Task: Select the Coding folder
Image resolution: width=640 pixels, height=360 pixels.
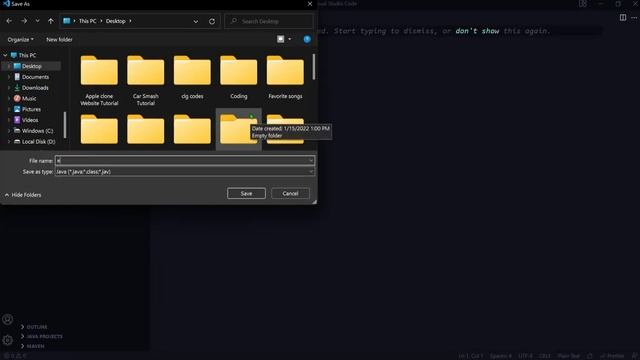Action: click(239, 78)
